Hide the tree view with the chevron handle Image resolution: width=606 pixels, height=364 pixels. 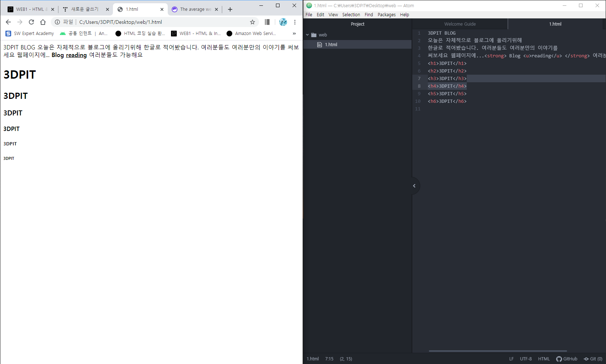[414, 186]
